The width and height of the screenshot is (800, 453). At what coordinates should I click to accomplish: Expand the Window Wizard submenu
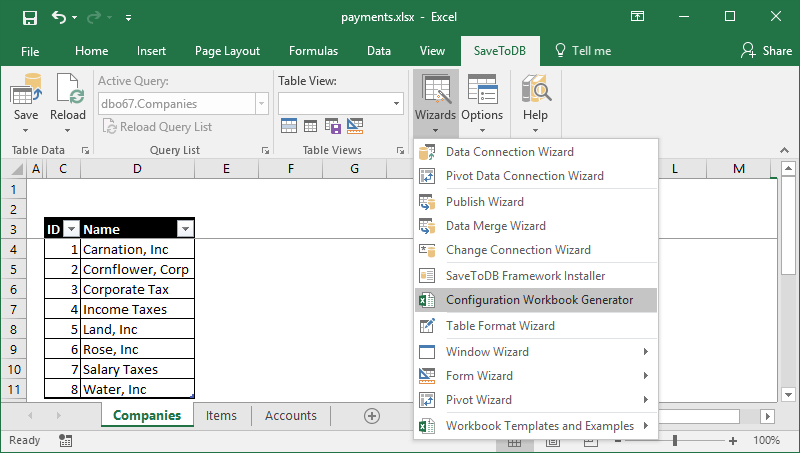point(536,352)
